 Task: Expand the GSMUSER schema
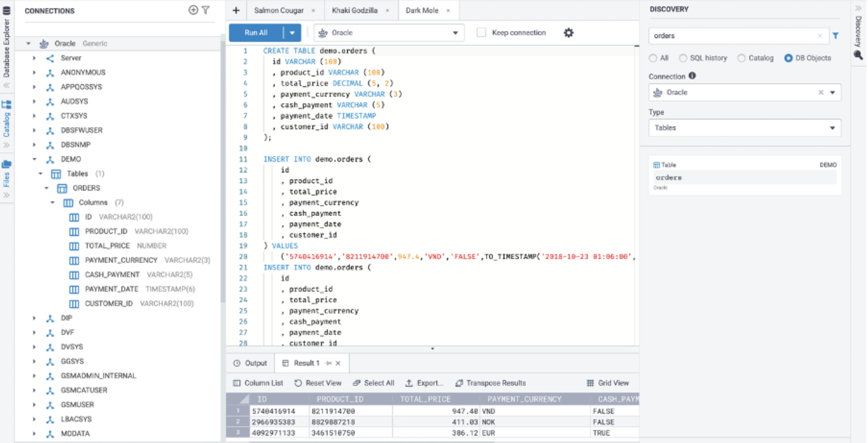[x=35, y=405]
